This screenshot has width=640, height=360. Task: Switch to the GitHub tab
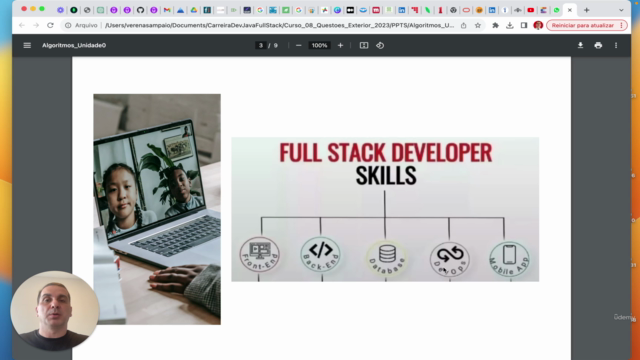coord(140,10)
